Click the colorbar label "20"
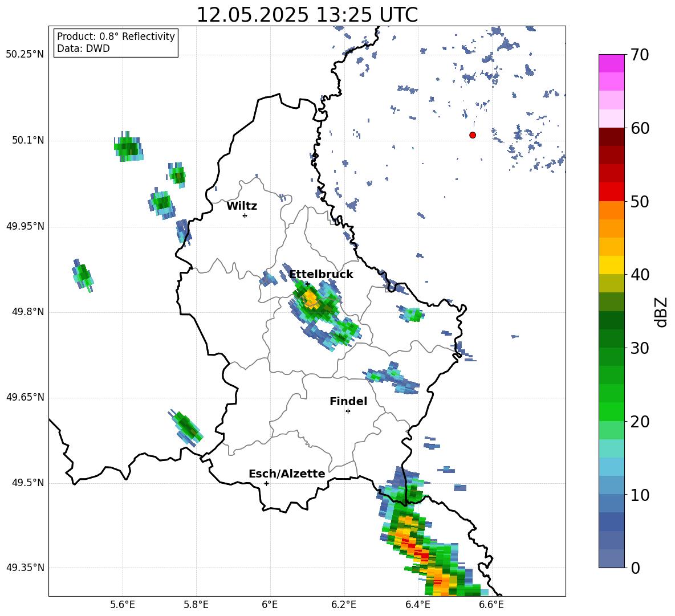Screen dimensions: 675x616 (640, 421)
